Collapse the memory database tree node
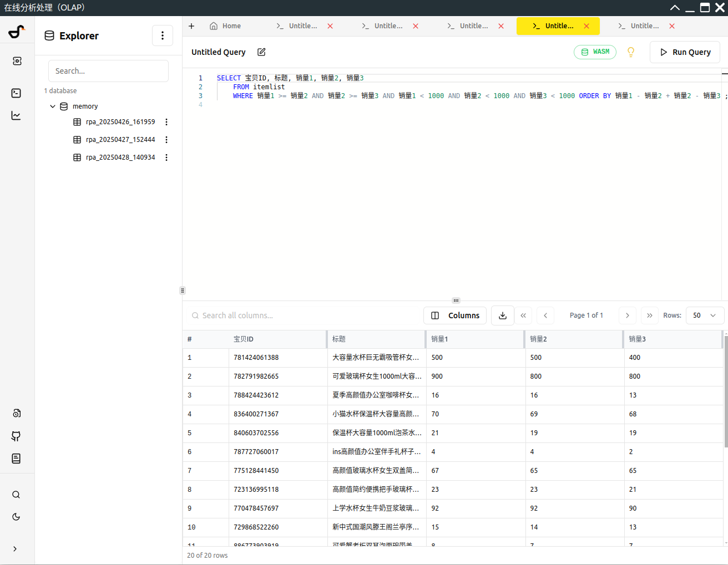Viewport: 728px width, 565px height. tap(53, 106)
